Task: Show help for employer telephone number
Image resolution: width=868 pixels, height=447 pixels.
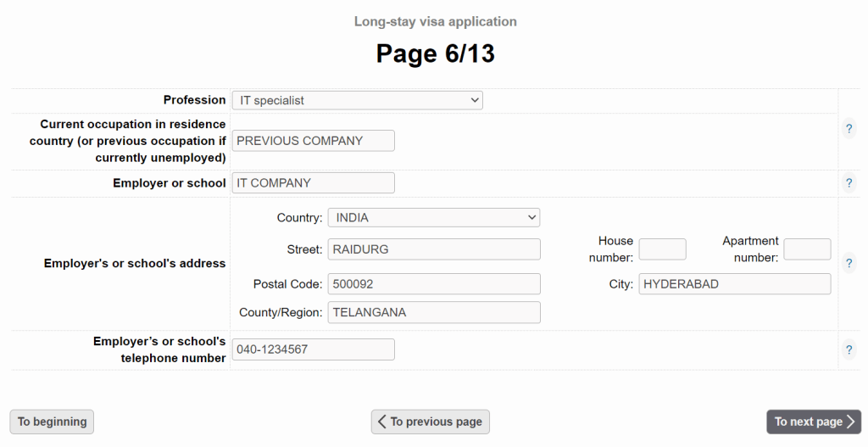Action: click(849, 349)
